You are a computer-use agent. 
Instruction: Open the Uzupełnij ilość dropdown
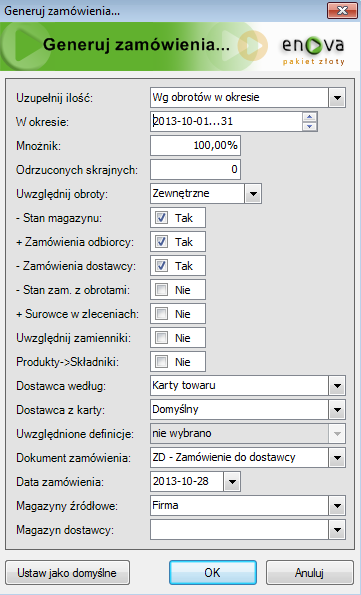(337, 98)
